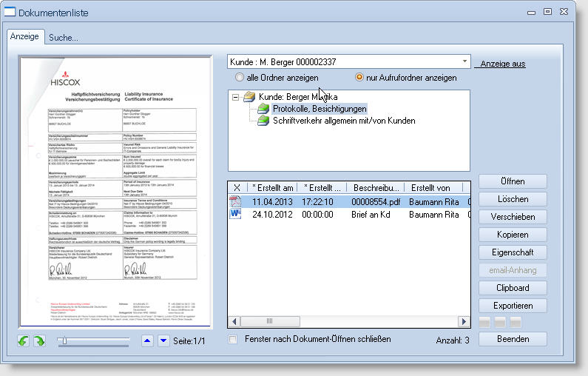Image resolution: width=588 pixels, height=376 pixels.
Task: Go to next page with down arrow
Action: 163,340
